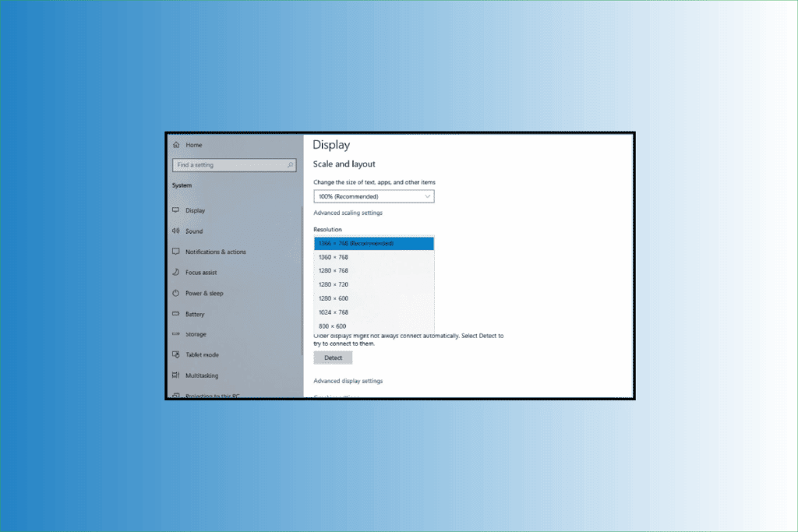Viewport: 798px width, 532px height.
Task: Choose the 1280 × 768 resolution
Action: [x=373, y=270]
